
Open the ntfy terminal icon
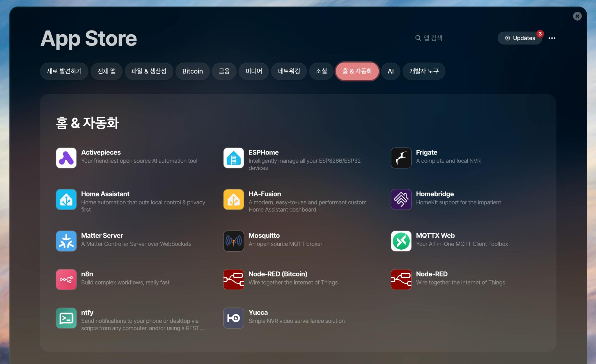click(66, 318)
